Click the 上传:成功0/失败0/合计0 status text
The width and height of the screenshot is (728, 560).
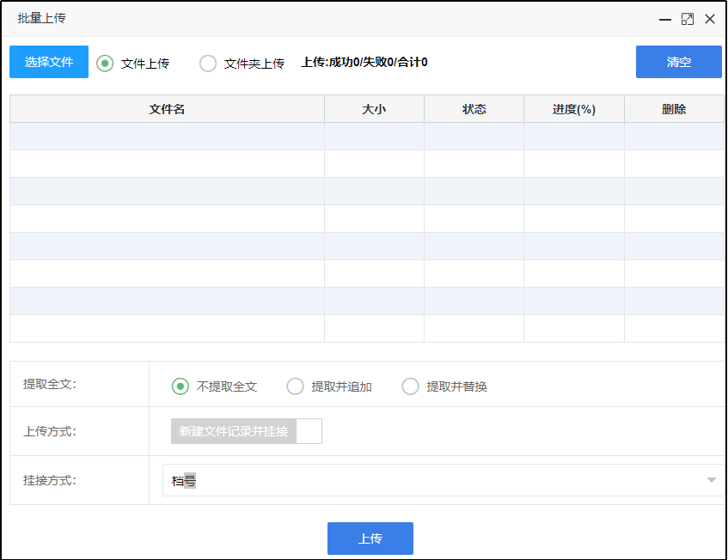pos(364,62)
